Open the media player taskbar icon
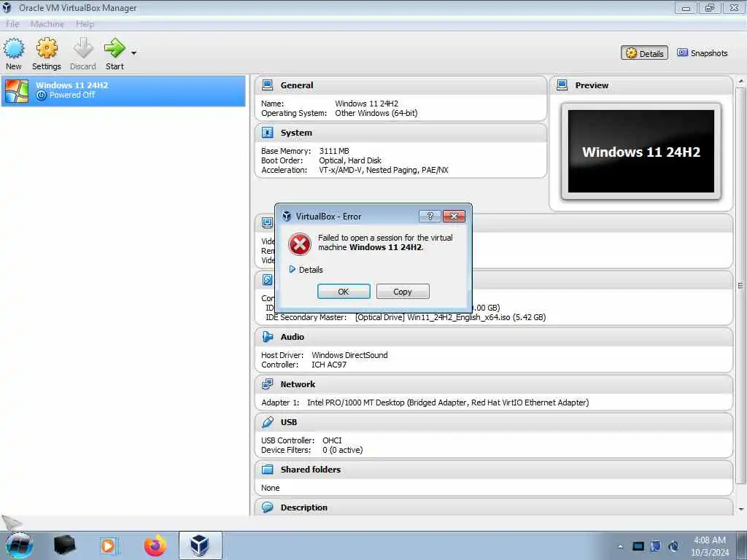Screen dimensions: 747x560 (109, 545)
